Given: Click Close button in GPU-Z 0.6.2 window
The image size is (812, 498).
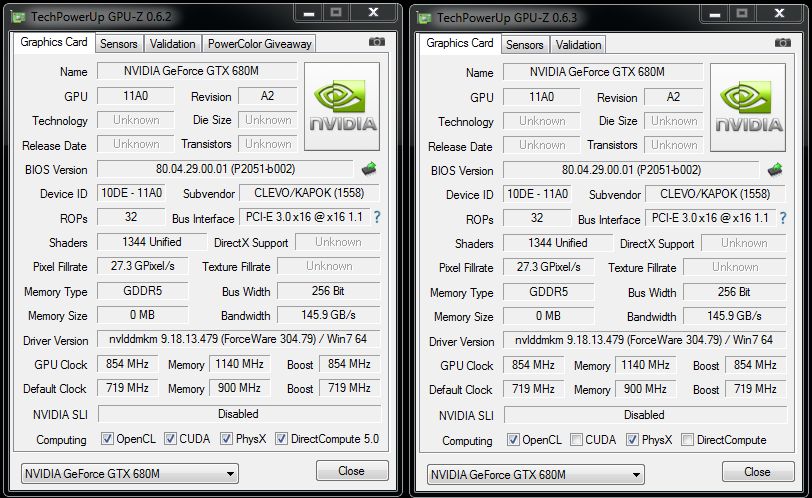Looking at the screenshot, I should 352,471.
